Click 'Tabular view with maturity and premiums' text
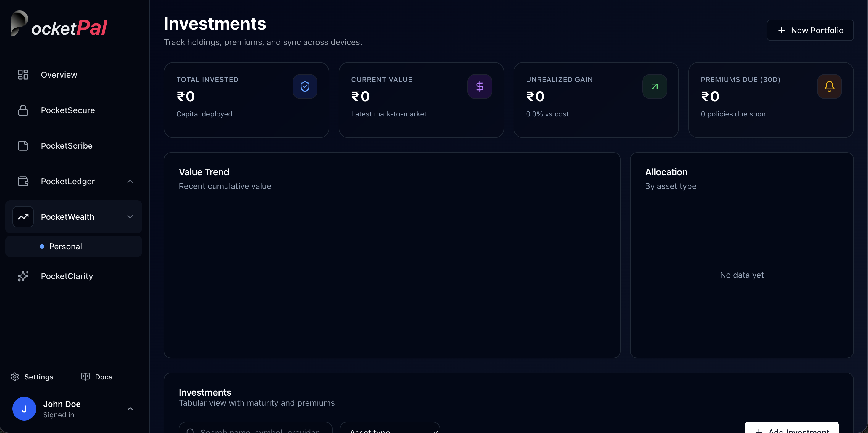Screen dimensions: 868x433 (x=257, y=403)
